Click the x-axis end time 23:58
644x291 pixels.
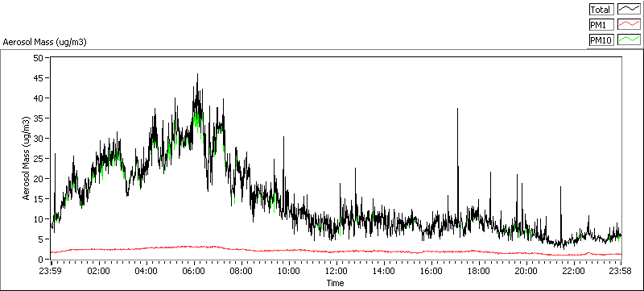coord(620,272)
